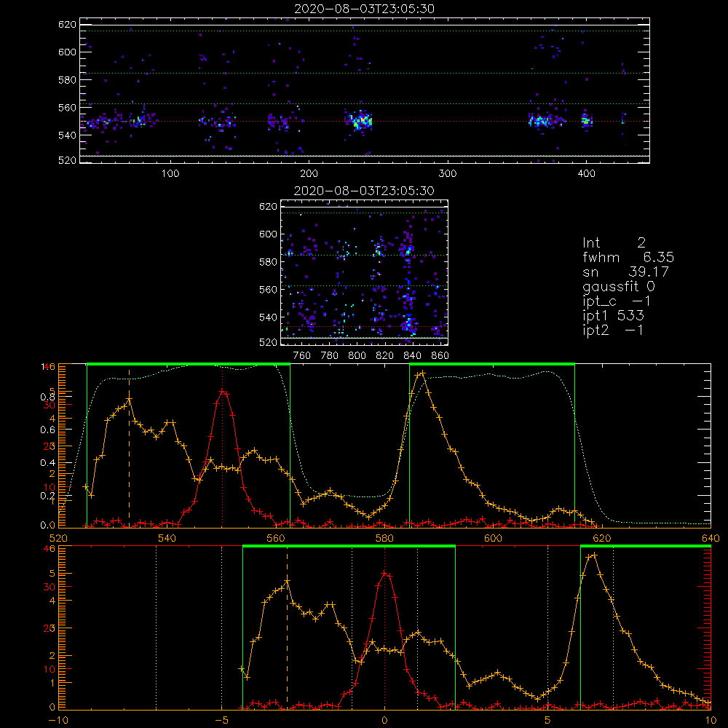The height and width of the screenshot is (728, 728).
Task: Click the '-10' x-axis label of bottom plot
Action: 58,721
